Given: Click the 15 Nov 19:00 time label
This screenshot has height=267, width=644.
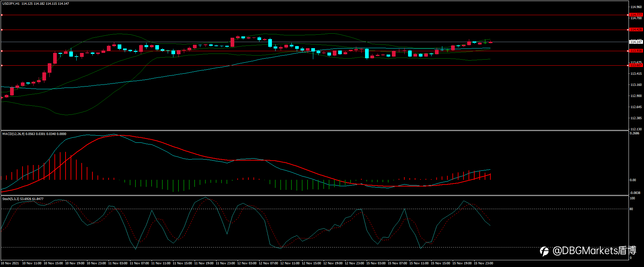Looking at the screenshot, I should click(462, 263).
